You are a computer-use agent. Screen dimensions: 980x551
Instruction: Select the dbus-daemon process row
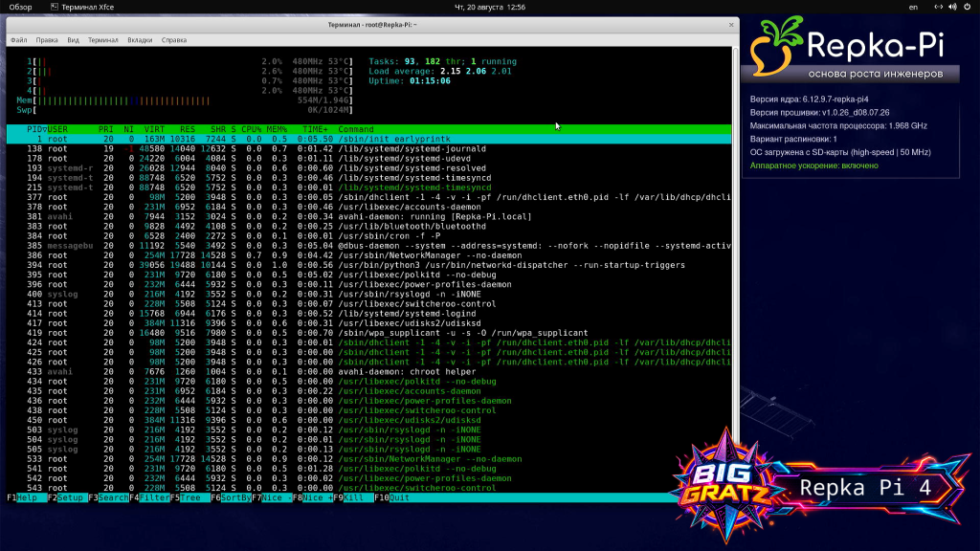pos(368,246)
